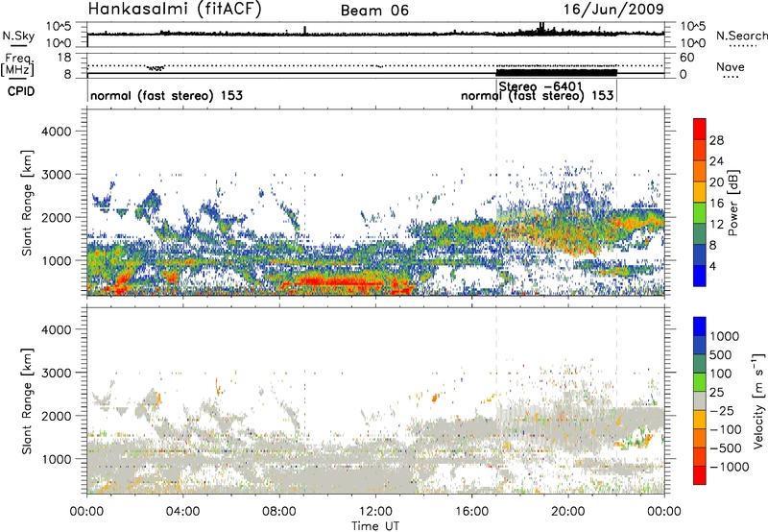Click the thick black frequency bar during Stereo mode
The image size is (768, 532).
click(557, 72)
